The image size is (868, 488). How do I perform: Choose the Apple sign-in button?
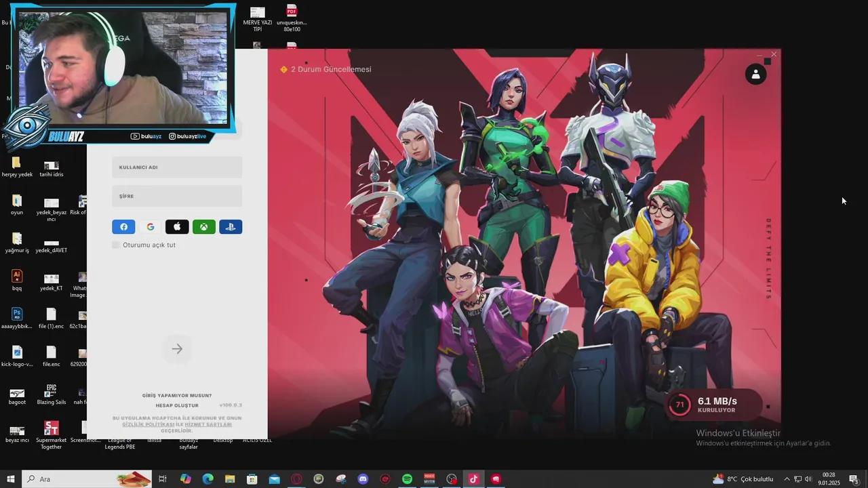177,227
